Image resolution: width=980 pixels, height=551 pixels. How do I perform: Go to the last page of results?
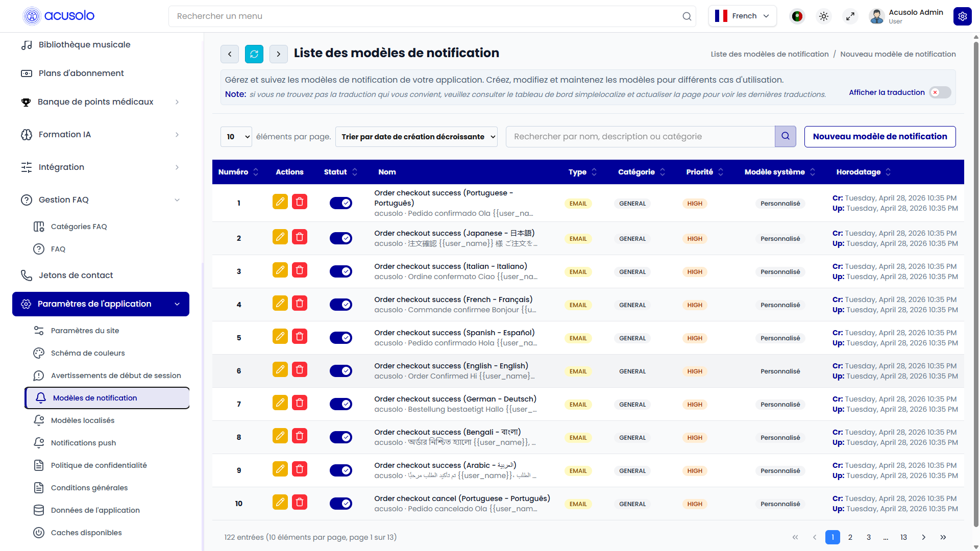coord(943,537)
